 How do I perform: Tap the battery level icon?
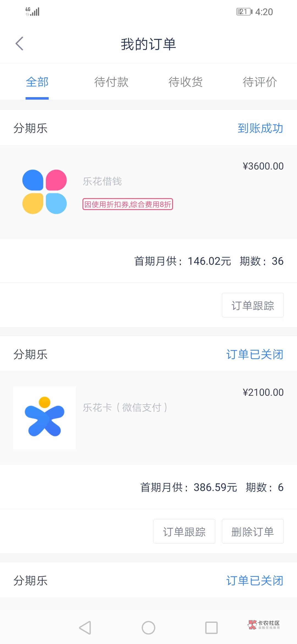click(244, 12)
